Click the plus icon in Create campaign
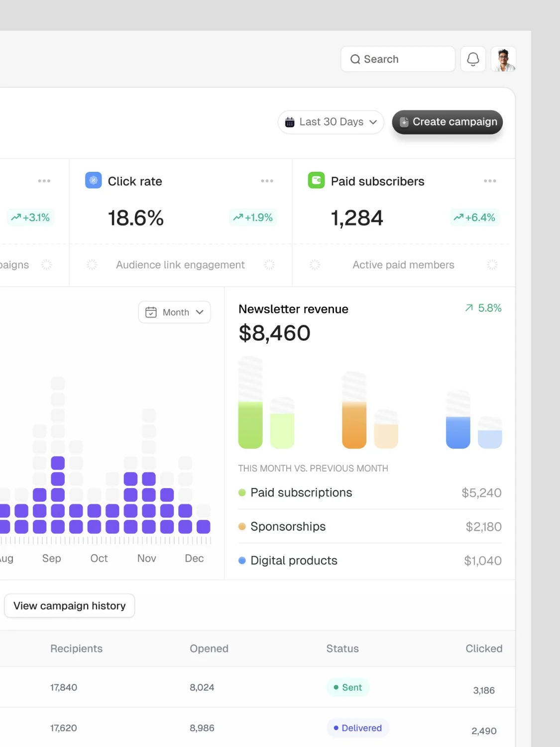The image size is (560, 747). click(x=404, y=122)
